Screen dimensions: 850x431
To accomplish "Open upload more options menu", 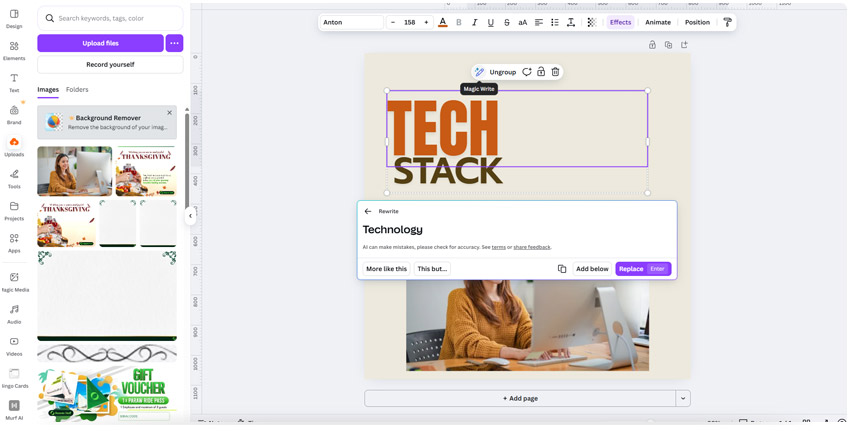I will click(x=174, y=43).
